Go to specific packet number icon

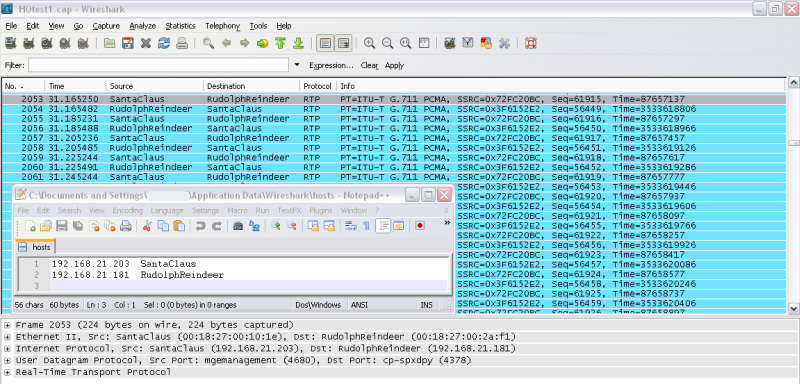point(262,43)
